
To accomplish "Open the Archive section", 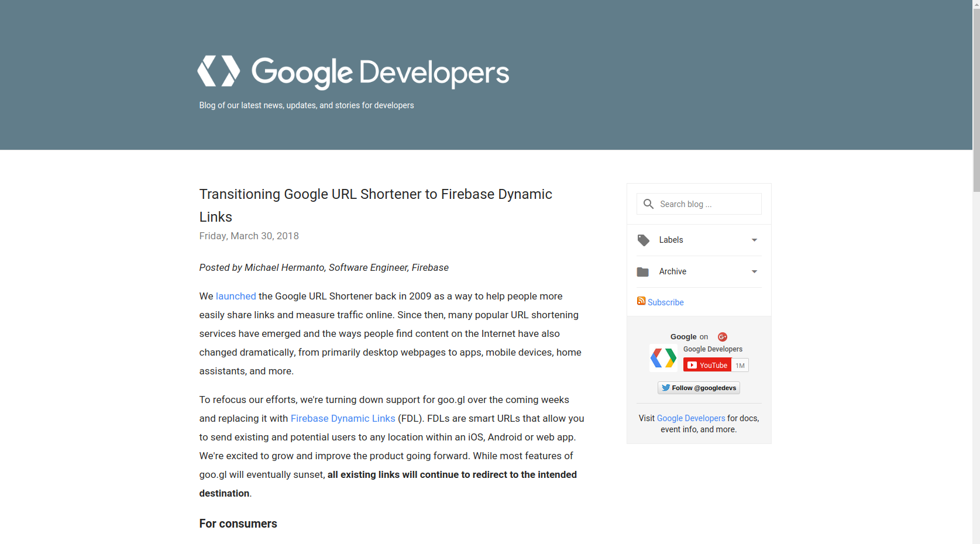I will click(x=673, y=272).
